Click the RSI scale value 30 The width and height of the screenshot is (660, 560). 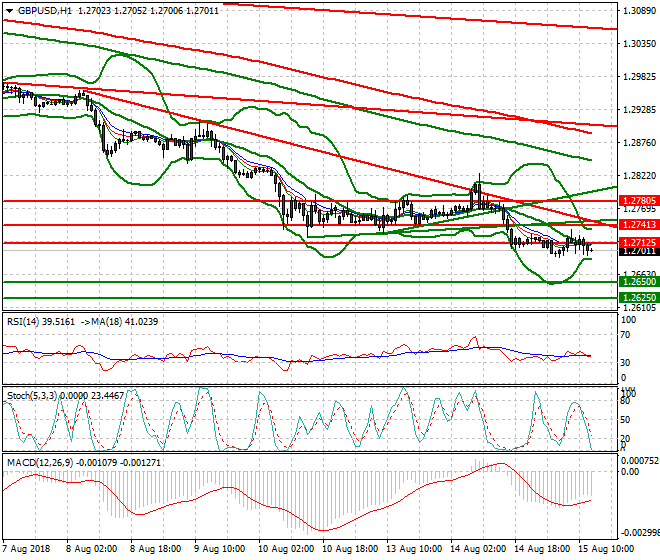tap(626, 363)
